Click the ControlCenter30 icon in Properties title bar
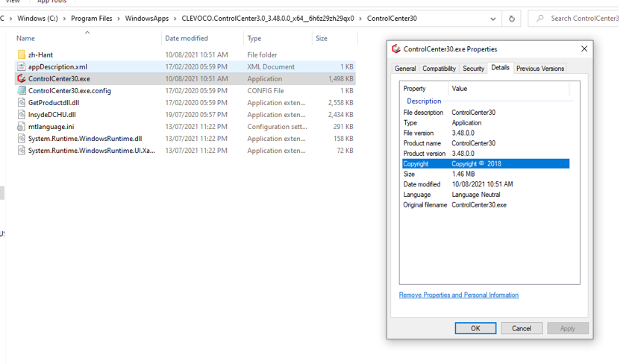The height and width of the screenshot is (364, 638). (396, 48)
